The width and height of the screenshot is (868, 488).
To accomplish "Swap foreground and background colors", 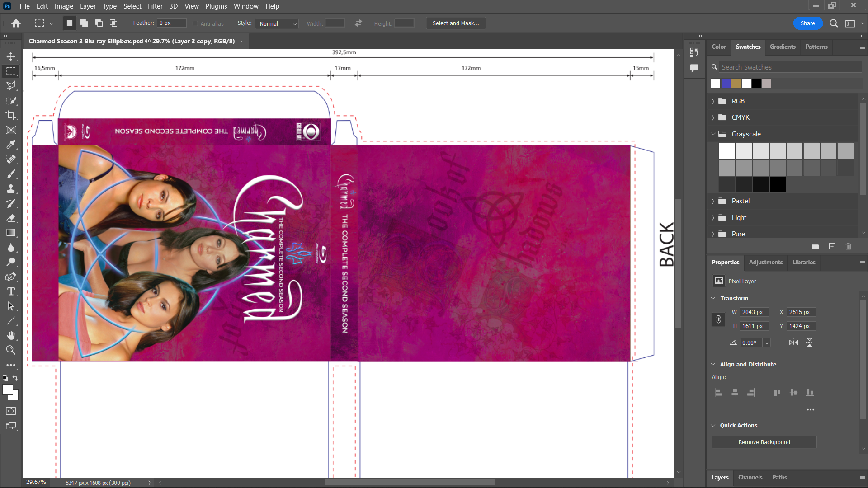I will coord(16,378).
